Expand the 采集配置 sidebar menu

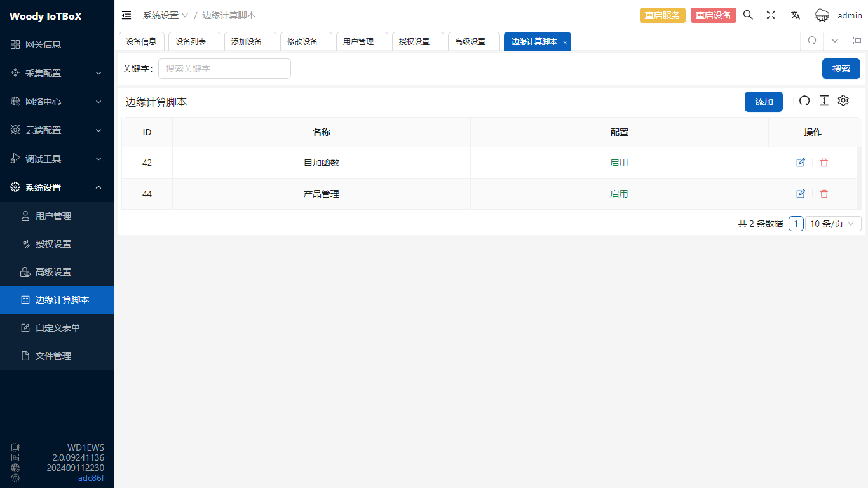pyautogui.click(x=57, y=73)
